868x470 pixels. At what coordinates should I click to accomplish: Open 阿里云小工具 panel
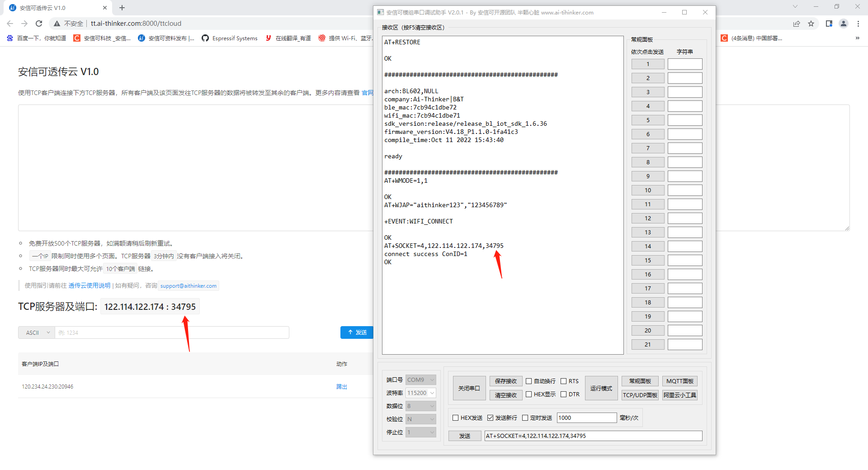(x=680, y=395)
